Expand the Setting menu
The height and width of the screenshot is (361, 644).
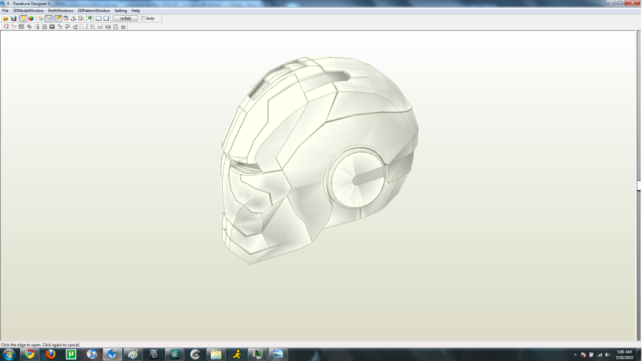click(x=120, y=11)
